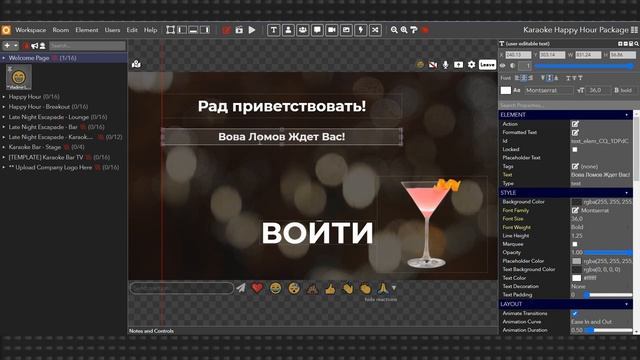The image size is (640, 360).
Task: Toggle the bold font button
Action: coord(623,90)
